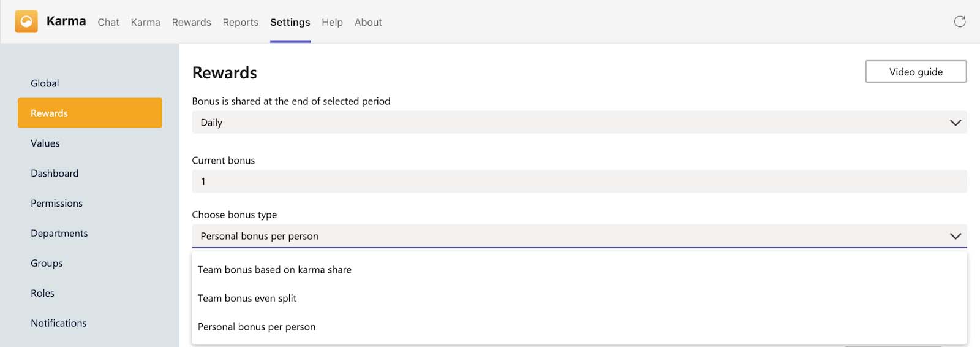Open the Notifications settings section
Image resolution: width=980 pixels, height=347 pixels.
point(58,323)
